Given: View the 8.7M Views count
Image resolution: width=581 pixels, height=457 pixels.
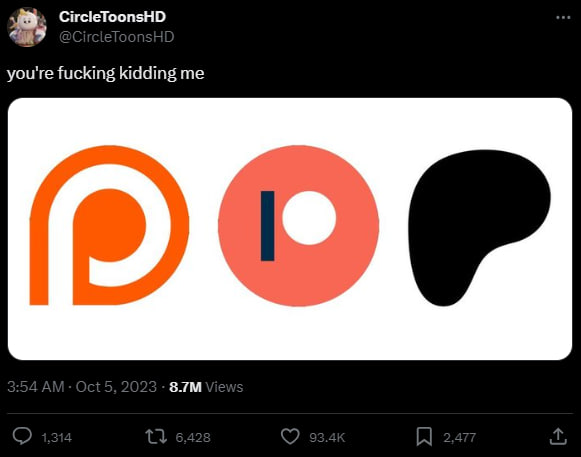Looking at the screenshot, I should 206,387.
